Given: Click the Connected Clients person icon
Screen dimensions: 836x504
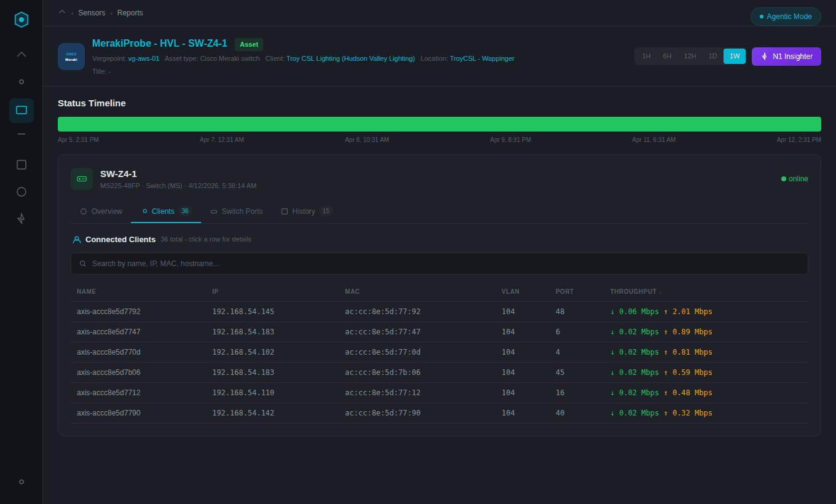Looking at the screenshot, I should (77, 240).
